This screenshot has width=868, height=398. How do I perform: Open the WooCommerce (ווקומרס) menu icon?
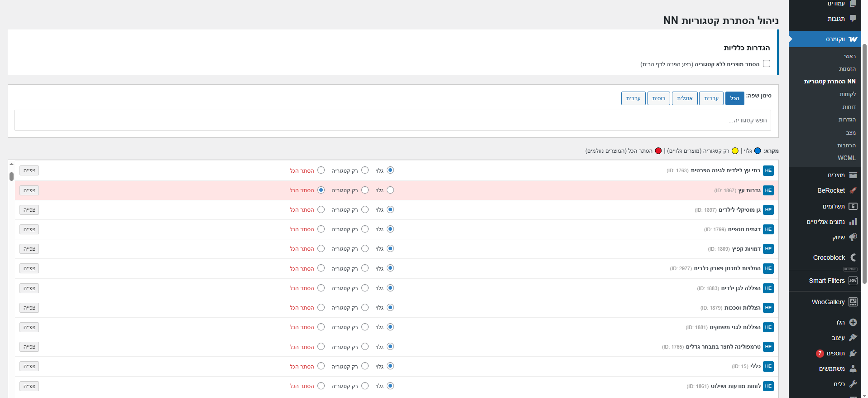(x=853, y=39)
